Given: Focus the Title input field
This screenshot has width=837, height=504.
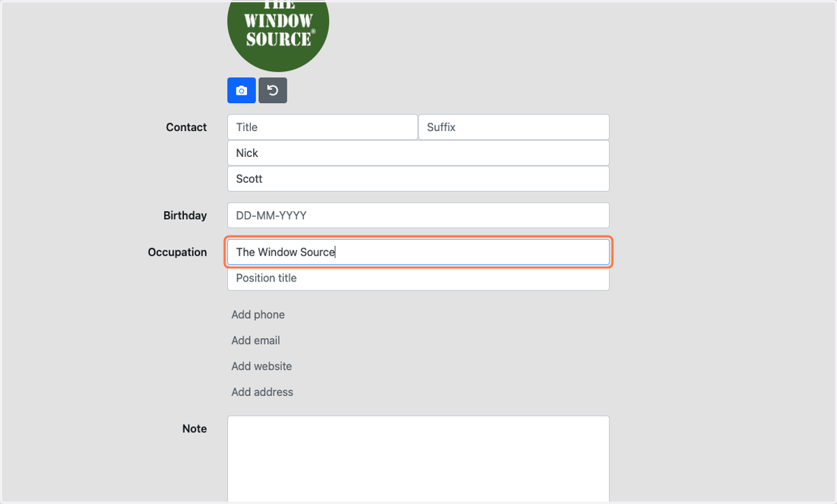Looking at the screenshot, I should 322,127.
